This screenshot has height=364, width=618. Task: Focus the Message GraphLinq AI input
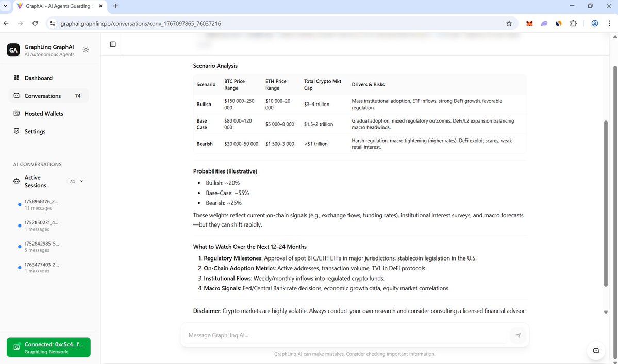[x=347, y=335]
